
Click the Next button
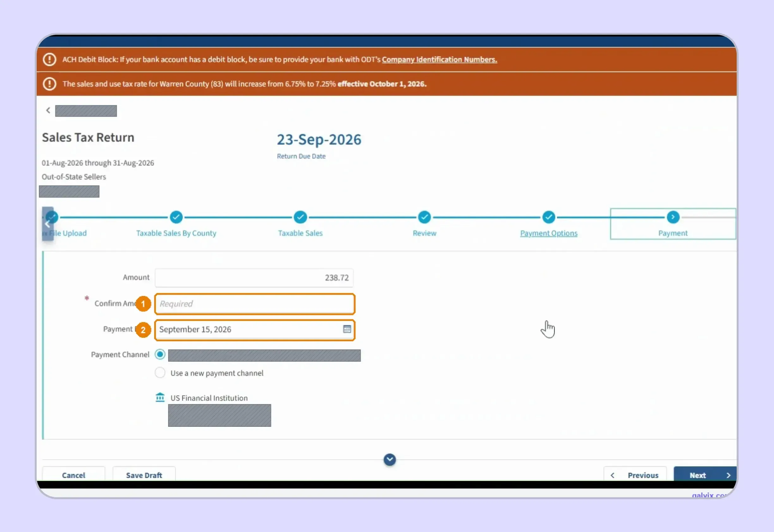[705, 475]
